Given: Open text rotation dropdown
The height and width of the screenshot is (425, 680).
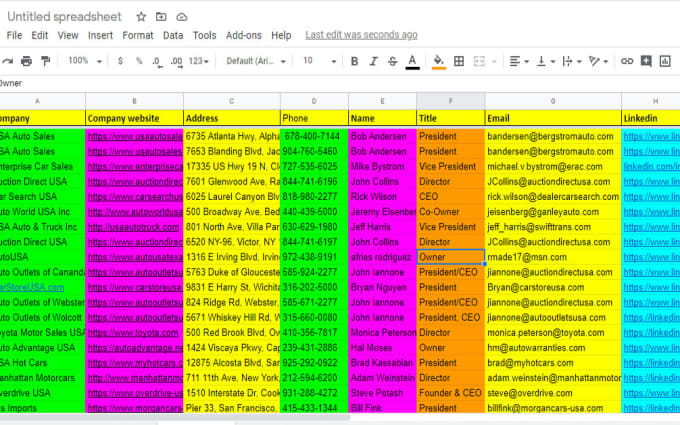Looking at the screenshot, I should [x=598, y=61].
